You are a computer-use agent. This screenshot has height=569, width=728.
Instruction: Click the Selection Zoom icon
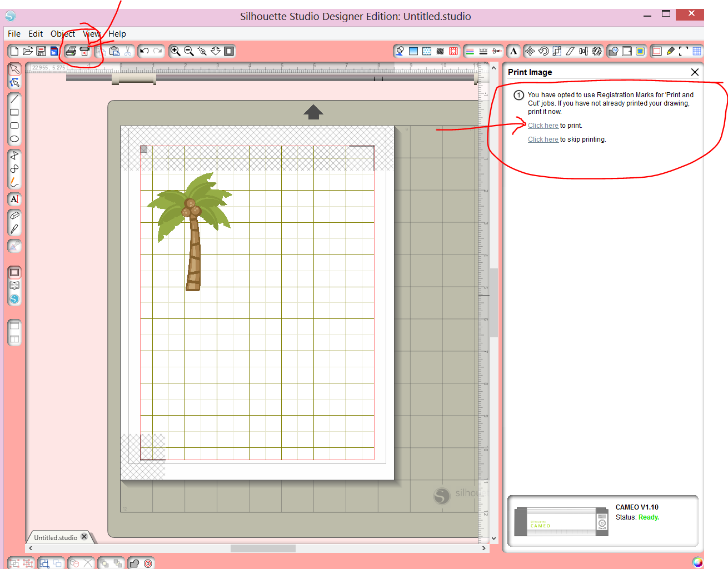[x=202, y=51]
